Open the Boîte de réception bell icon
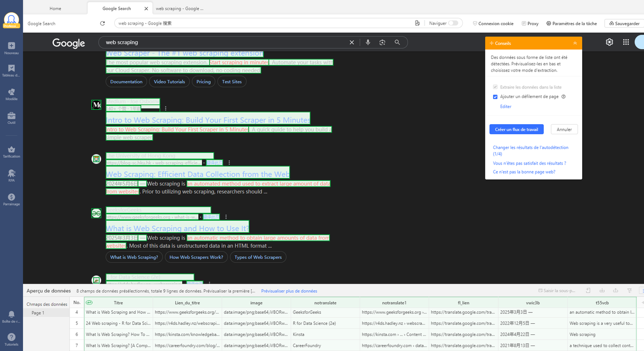This screenshot has height=351, width=644. (x=11, y=314)
